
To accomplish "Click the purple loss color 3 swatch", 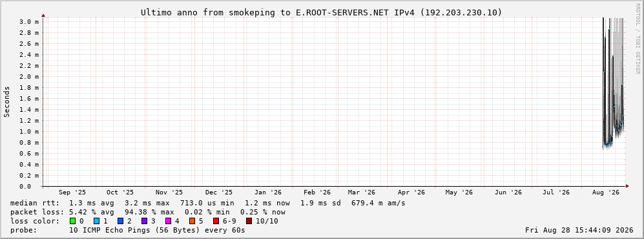I will click(x=144, y=221).
